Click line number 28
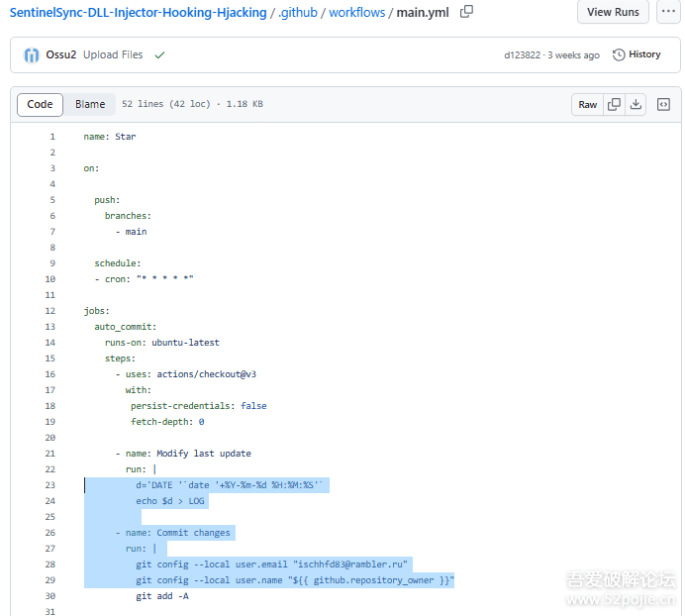 click(x=50, y=565)
